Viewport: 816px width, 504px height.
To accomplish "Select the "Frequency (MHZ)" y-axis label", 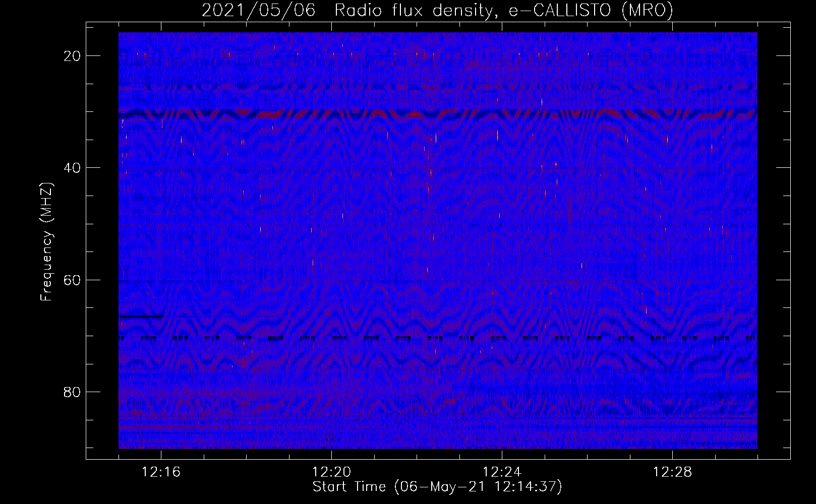I will click(46, 242).
